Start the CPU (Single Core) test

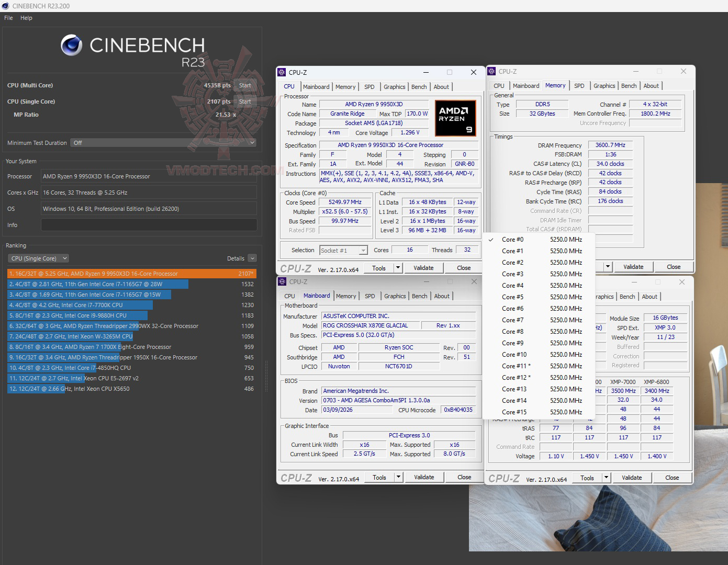[x=245, y=101]
